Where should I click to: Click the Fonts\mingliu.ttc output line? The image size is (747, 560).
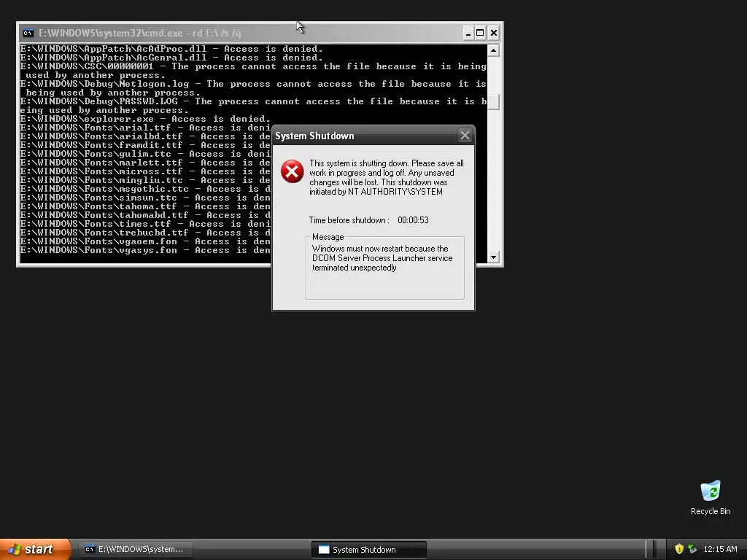coord(145,180)
